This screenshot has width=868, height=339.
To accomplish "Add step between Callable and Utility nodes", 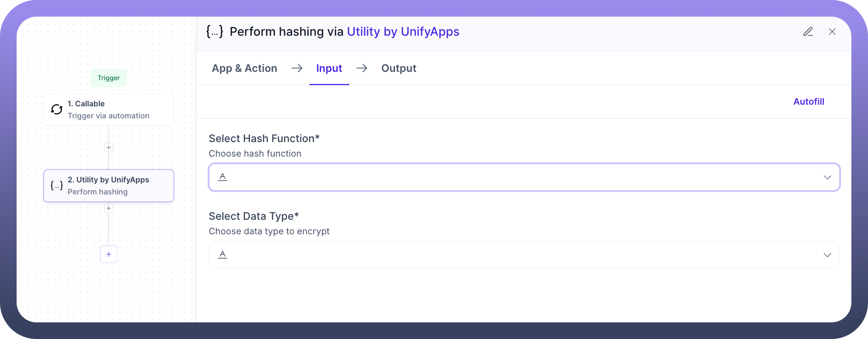I will (108, 147).
